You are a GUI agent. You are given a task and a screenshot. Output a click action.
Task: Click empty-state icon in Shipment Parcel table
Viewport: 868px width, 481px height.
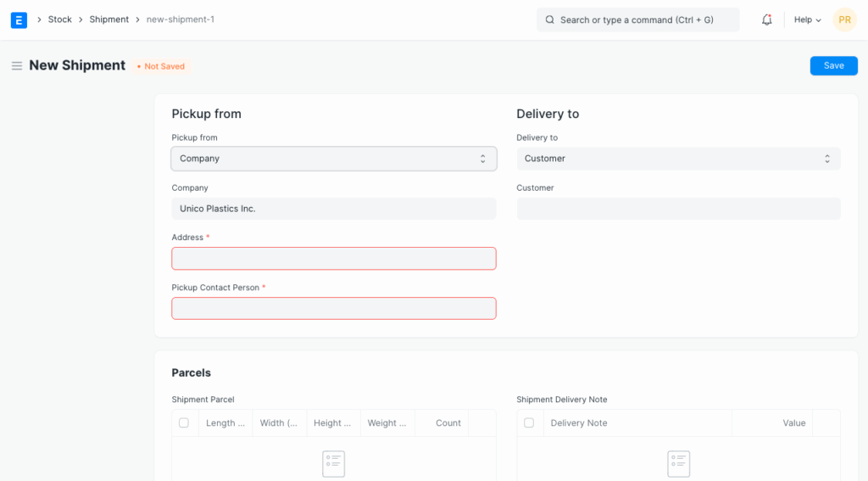(333, 463)
